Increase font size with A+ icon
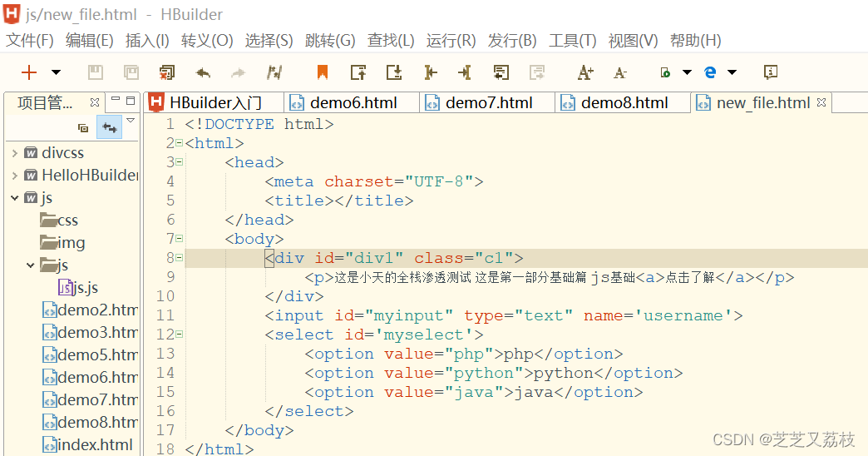The width and height of the screenshot is (868, 456). pos(585,72)
